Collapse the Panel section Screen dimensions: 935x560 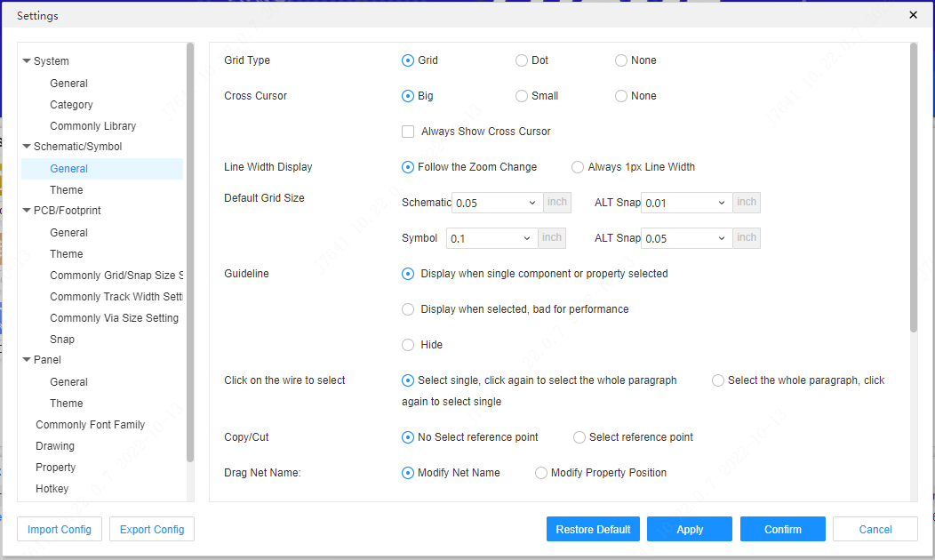point(28,359)
